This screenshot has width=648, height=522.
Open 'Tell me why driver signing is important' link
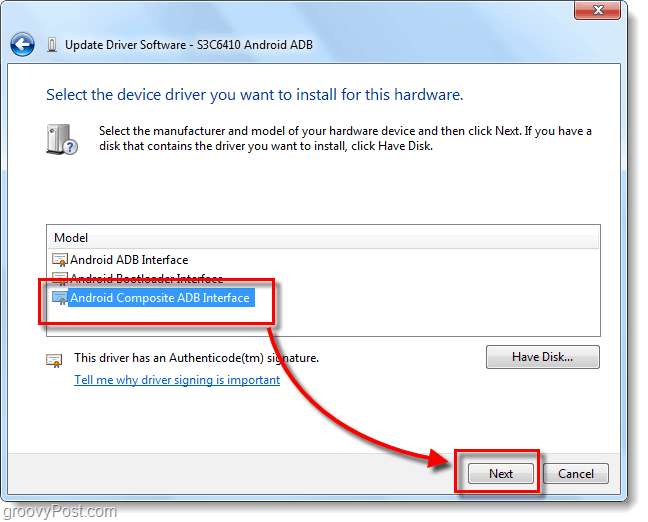(177, 379)
